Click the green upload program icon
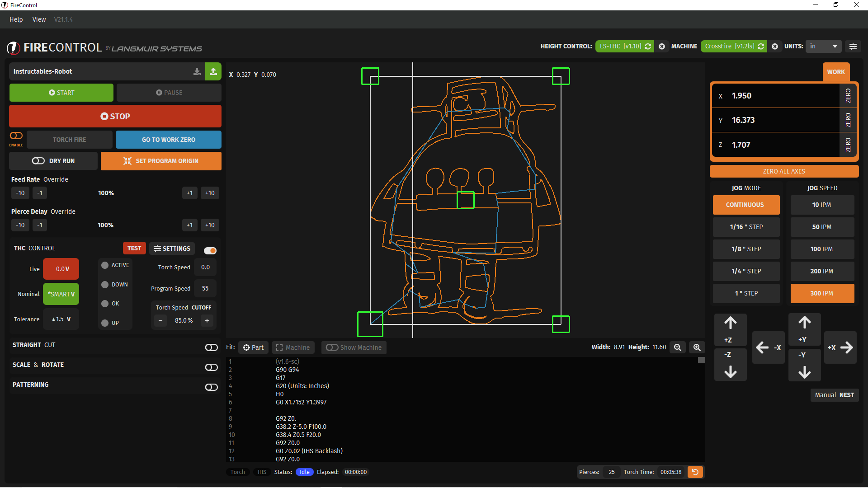 [x=213, y=71]
